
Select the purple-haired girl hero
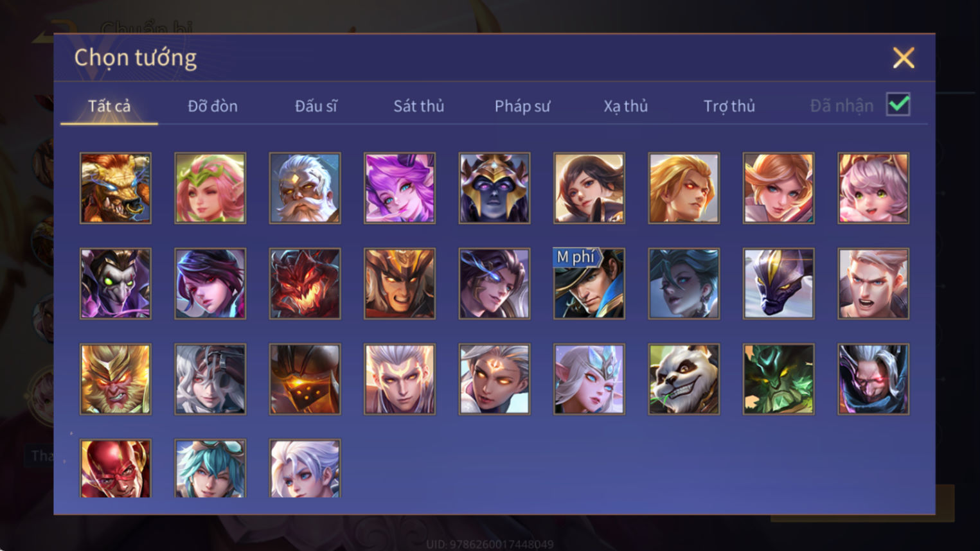click(400, 188)
